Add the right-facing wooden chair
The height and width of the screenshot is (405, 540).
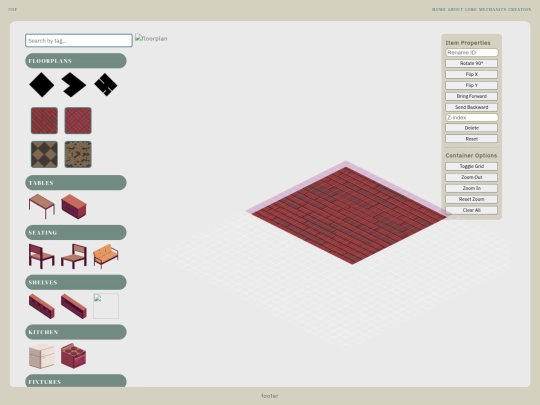point(74,256)
